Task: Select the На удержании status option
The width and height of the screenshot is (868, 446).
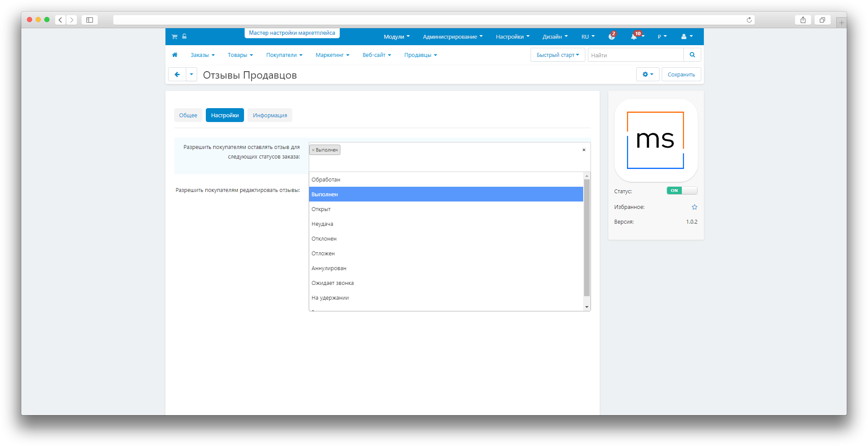Action: pos(446,297)
